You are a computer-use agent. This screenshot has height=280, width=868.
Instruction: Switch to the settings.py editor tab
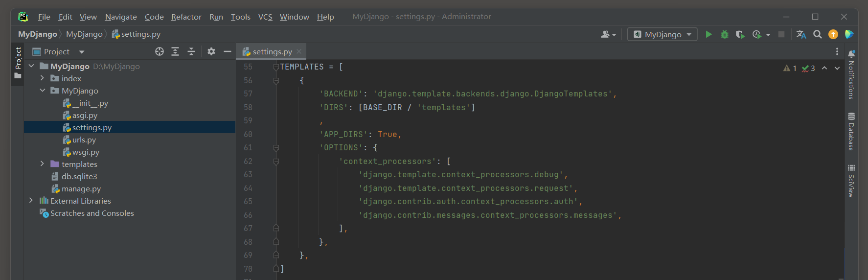[272, 51]
